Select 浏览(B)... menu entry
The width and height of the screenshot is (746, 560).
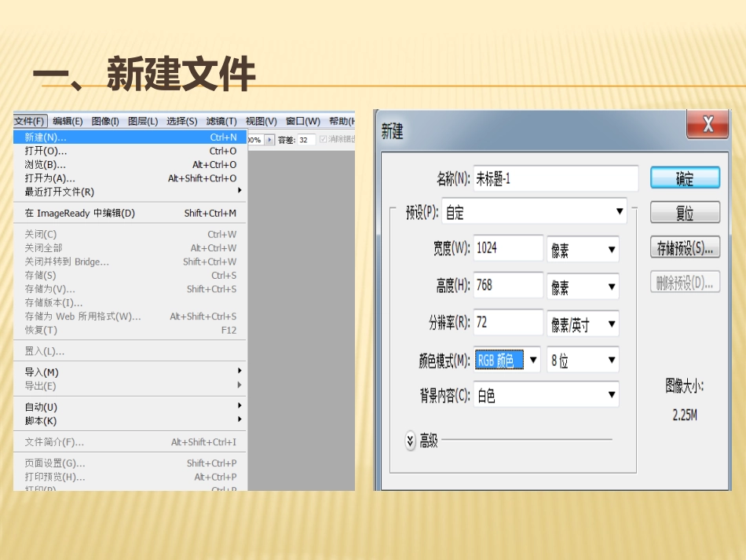130,165
